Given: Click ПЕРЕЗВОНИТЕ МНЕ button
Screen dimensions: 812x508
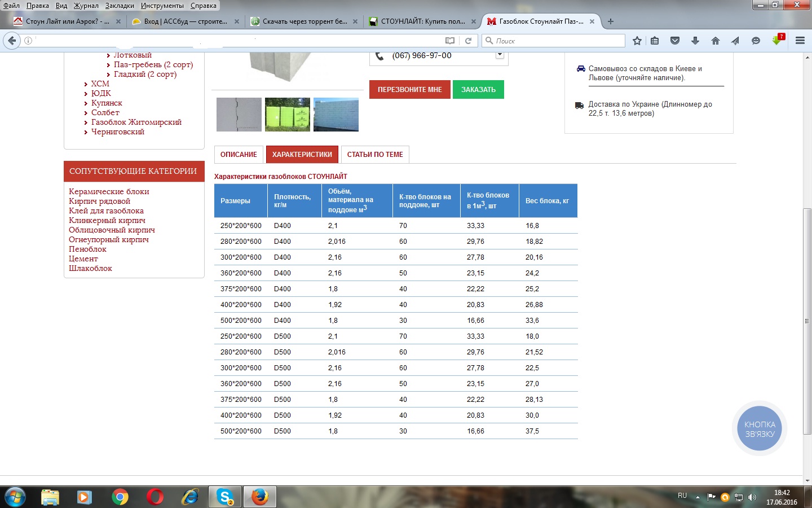Looking at the screenshot, I should 410,90.
